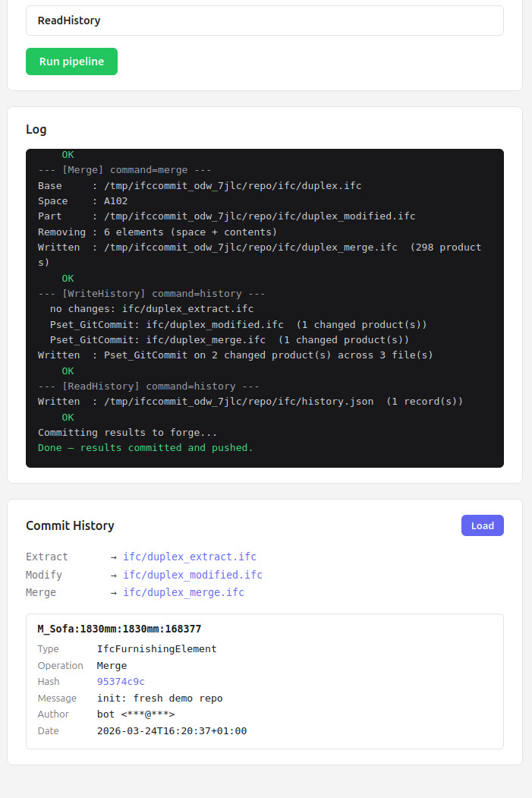
Task: Click the 'Space : A102' log line
Action: (x=83, y=201)
